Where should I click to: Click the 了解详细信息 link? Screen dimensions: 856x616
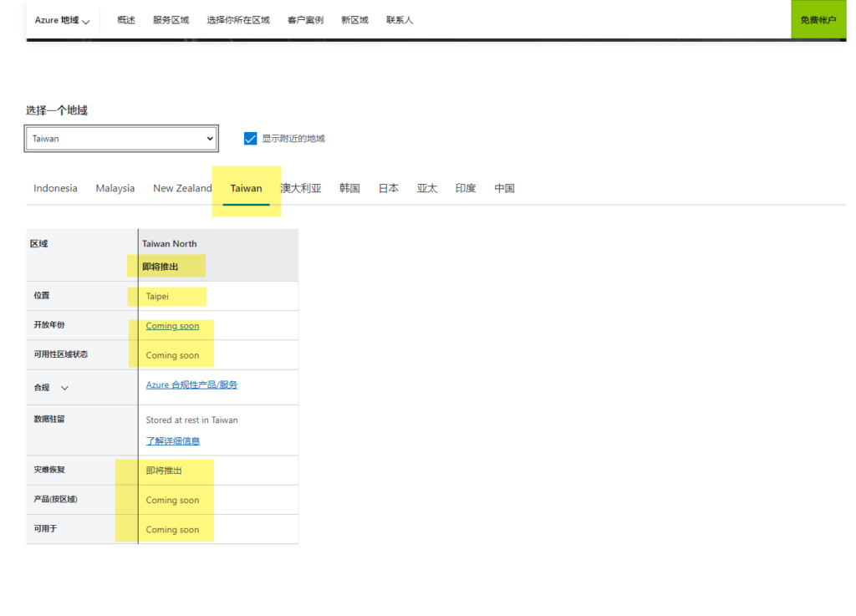click(x=173, y=440)
